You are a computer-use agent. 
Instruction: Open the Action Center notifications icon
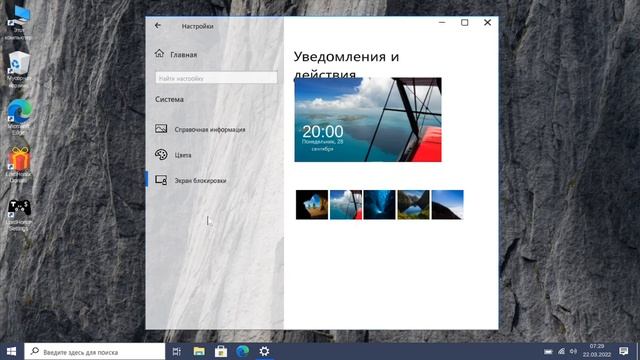point(624,351)
